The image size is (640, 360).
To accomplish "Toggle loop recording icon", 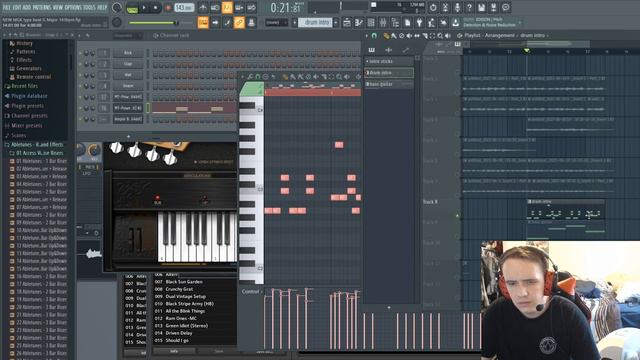I will click(x=252, y=7).
